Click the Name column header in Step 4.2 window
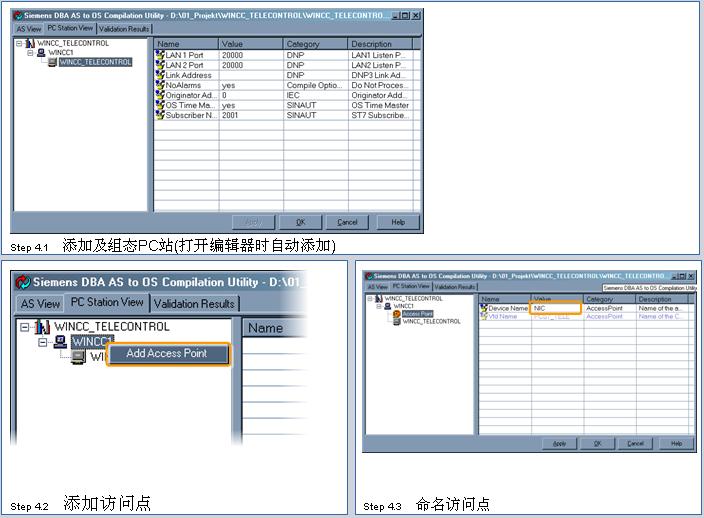704x518 pixels. [x=274, y=329]
